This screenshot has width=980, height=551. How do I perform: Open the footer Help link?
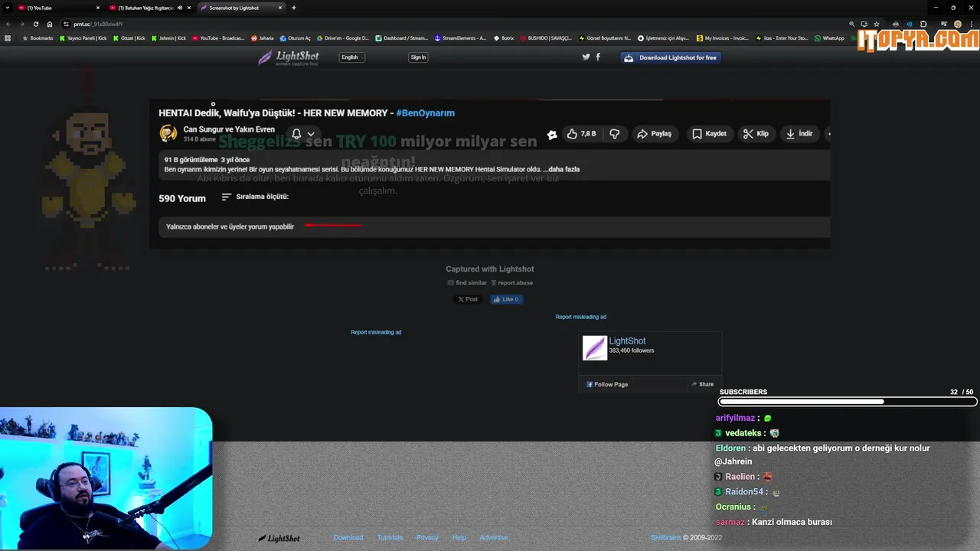[459, 537]
